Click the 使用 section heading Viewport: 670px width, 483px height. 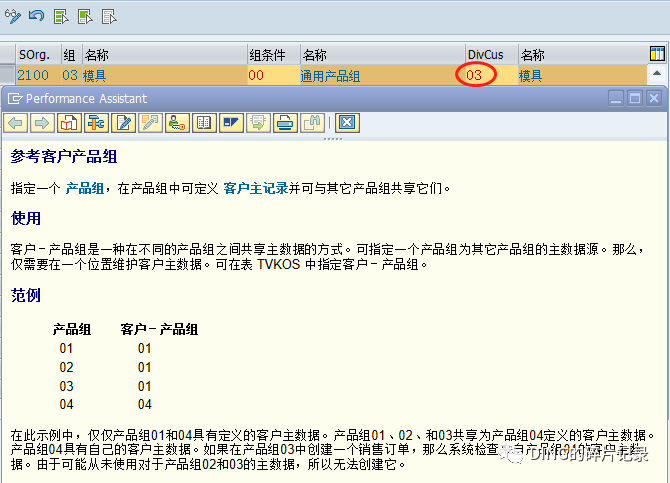pyautogui.click(x=26, y=218)
